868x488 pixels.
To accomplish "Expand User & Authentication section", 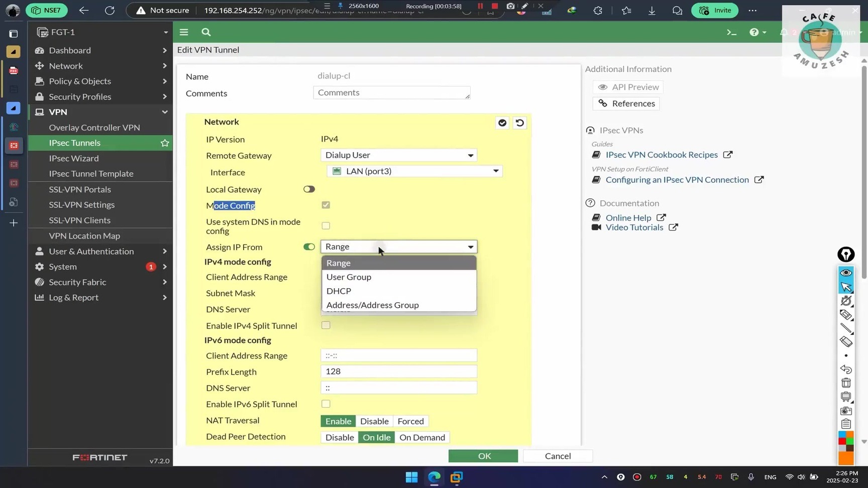I will pyautogui.click(x=100, y=252).
